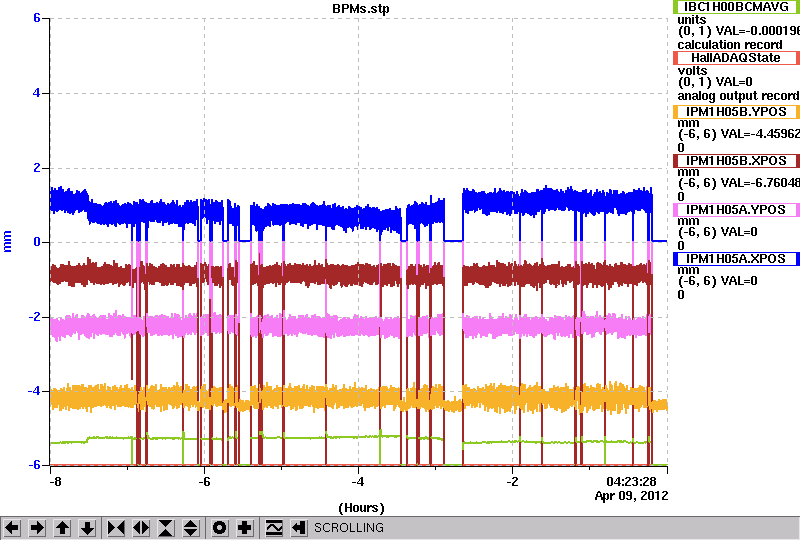Click the (-6, 6) VAL=0 readout under IPM1H05A.XPOS
This screenshot has width=800, height=540.
point(717,281)
